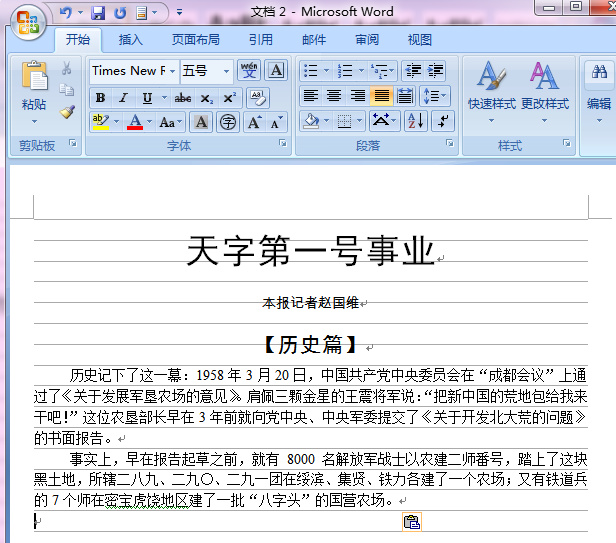The width and height of the screenshot is (616, 543).
Task: Click the Office button logo
Action: click(28, 23)
